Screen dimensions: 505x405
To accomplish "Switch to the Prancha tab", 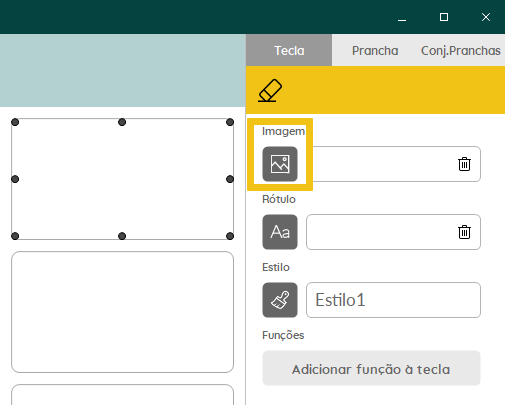I will [x=375, y=50].
